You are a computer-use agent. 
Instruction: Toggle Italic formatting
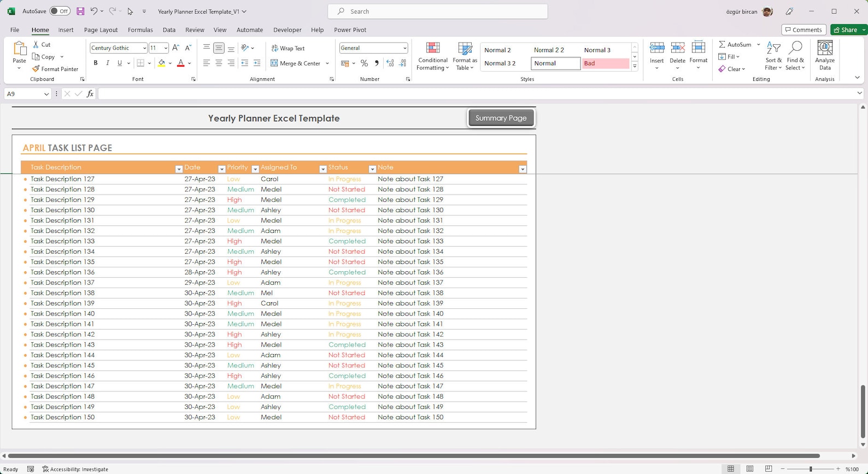point(108,63)
